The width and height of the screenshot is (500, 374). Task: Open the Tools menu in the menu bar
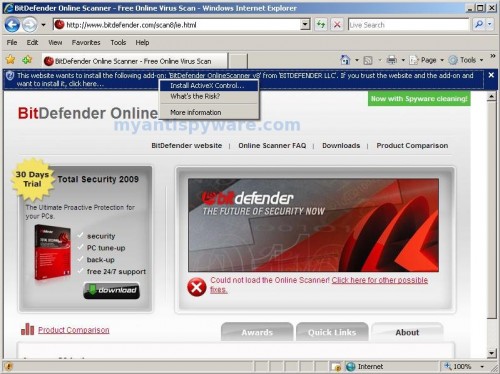coord(118,43)
